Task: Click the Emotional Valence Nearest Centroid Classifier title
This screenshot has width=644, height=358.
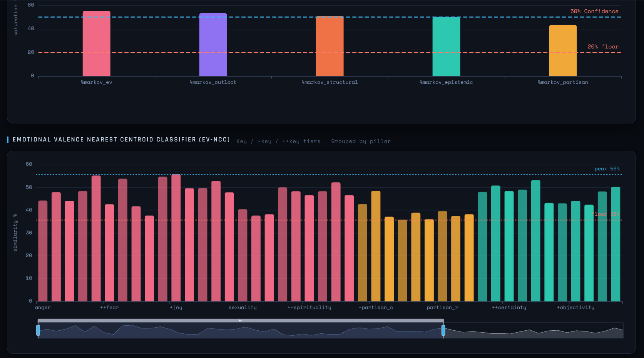Action: [x=121, y=140]
